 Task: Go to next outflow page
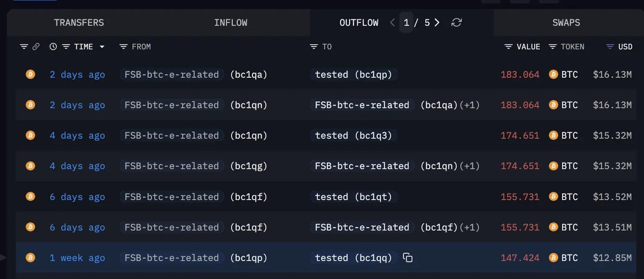pos(437,23)
